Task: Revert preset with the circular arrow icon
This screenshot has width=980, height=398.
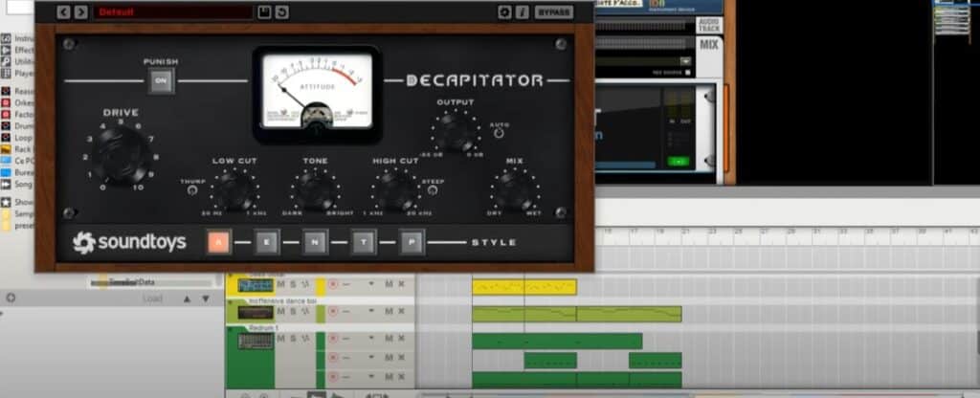Action: 282,11
